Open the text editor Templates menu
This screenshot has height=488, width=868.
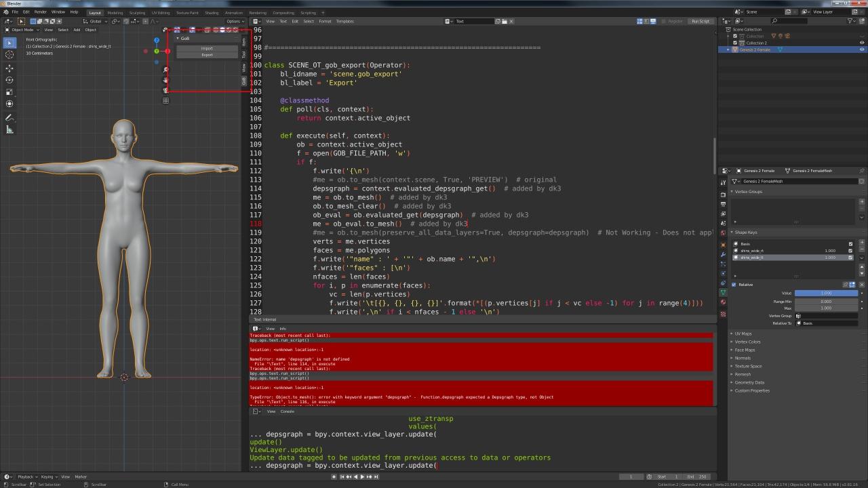[x=344, y=21]
